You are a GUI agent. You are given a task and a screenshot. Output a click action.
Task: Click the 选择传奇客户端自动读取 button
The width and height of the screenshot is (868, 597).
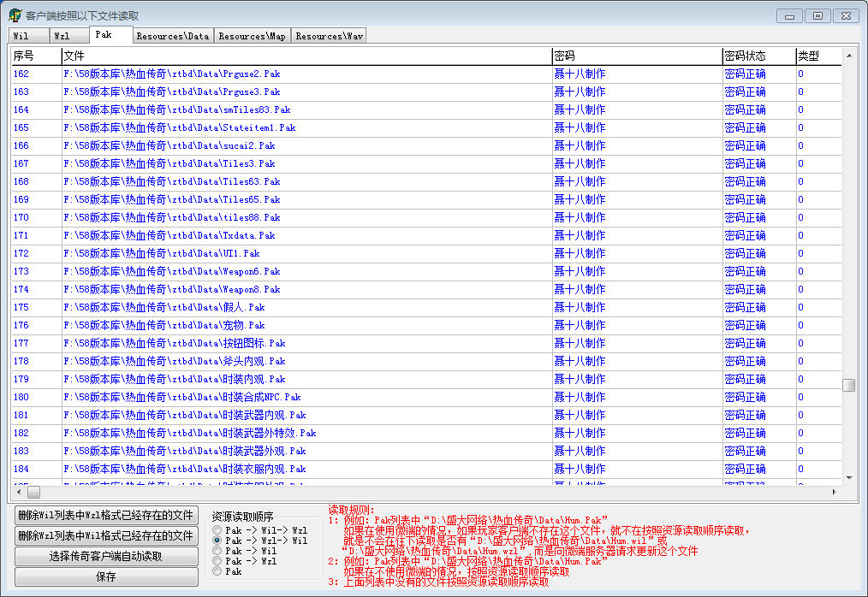[106, 557]
